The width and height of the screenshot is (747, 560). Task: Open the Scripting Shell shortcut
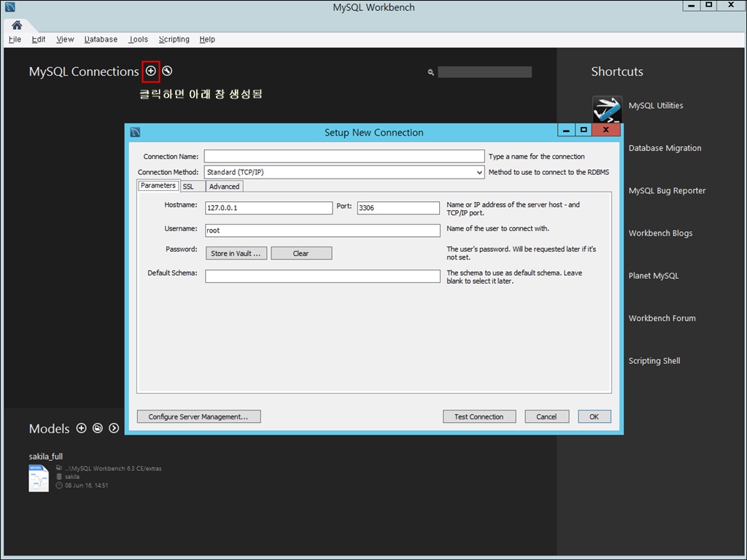pyautogui.click(x=654, y=360)
